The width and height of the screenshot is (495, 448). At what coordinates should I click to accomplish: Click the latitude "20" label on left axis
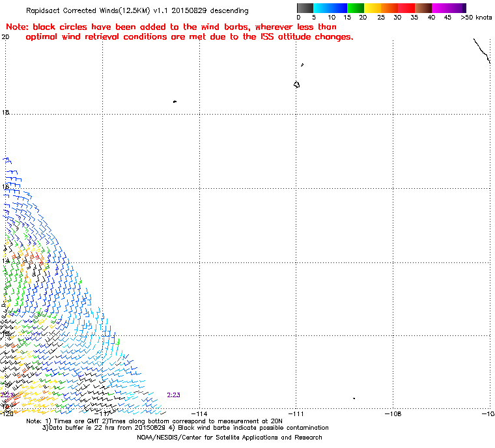[5, 37]
